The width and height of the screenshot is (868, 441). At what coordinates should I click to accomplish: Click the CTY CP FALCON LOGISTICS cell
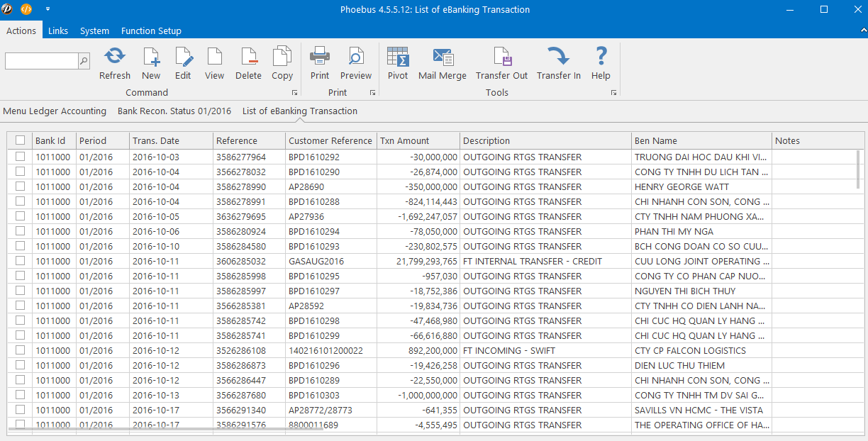coord(701,350)
